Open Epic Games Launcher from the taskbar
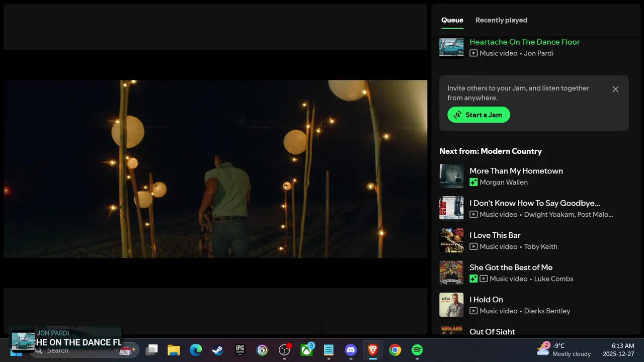Viewport: 644px width, 362px height. tap(240, 350)
